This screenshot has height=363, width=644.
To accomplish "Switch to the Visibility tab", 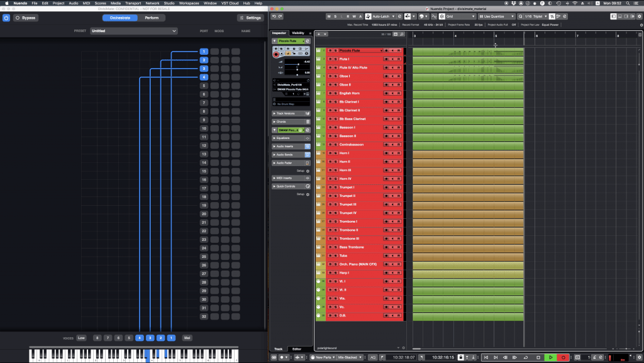I will [x=298, y=33].
